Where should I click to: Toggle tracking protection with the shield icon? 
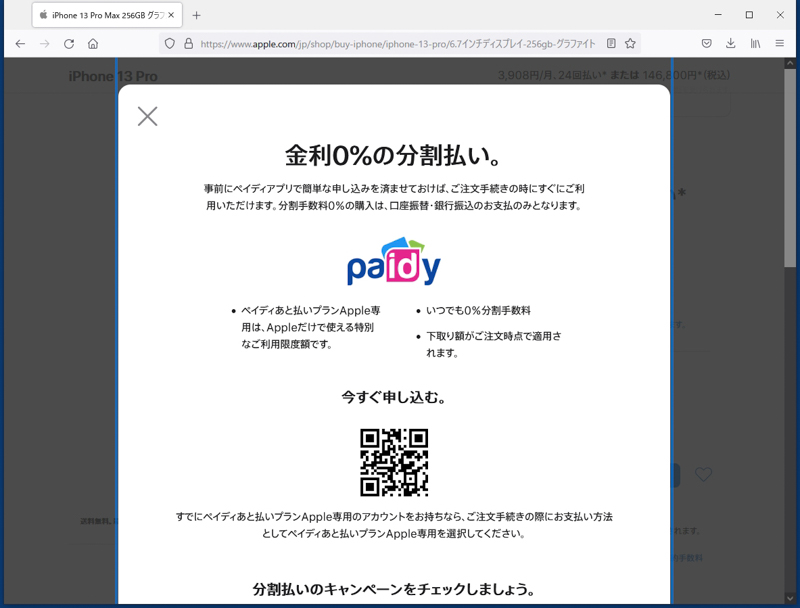point(171,45)
